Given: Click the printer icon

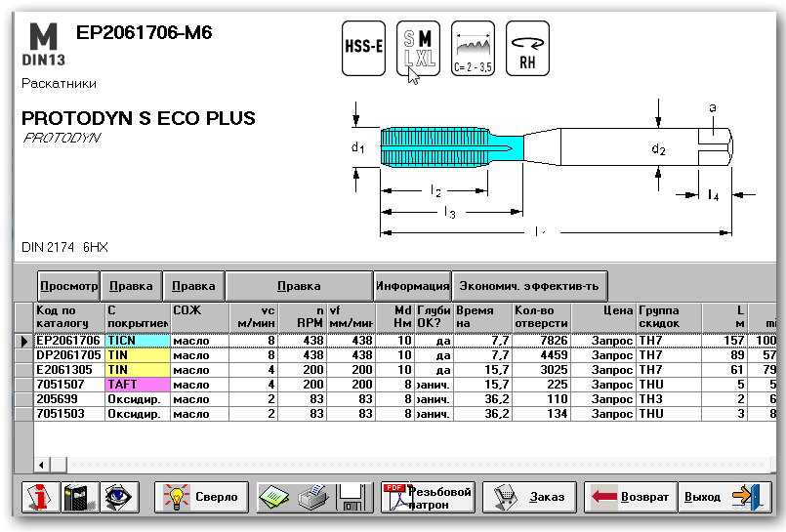Looking at the screenshot, I should coord(314,497).
